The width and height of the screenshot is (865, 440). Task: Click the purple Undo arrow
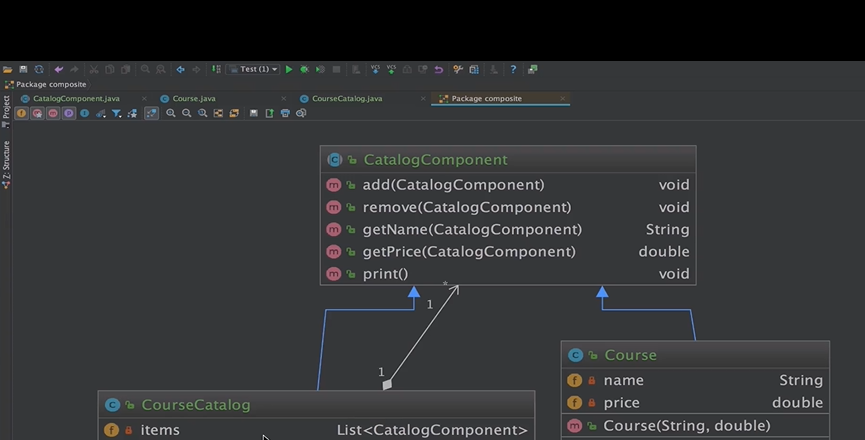58,69
